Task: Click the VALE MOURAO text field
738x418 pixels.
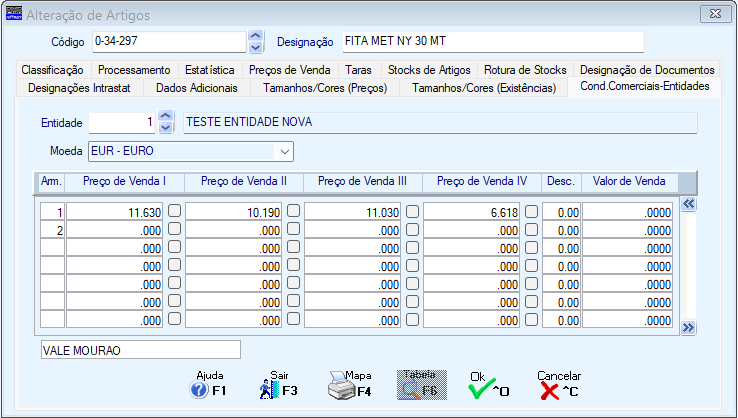Action: 141,350
